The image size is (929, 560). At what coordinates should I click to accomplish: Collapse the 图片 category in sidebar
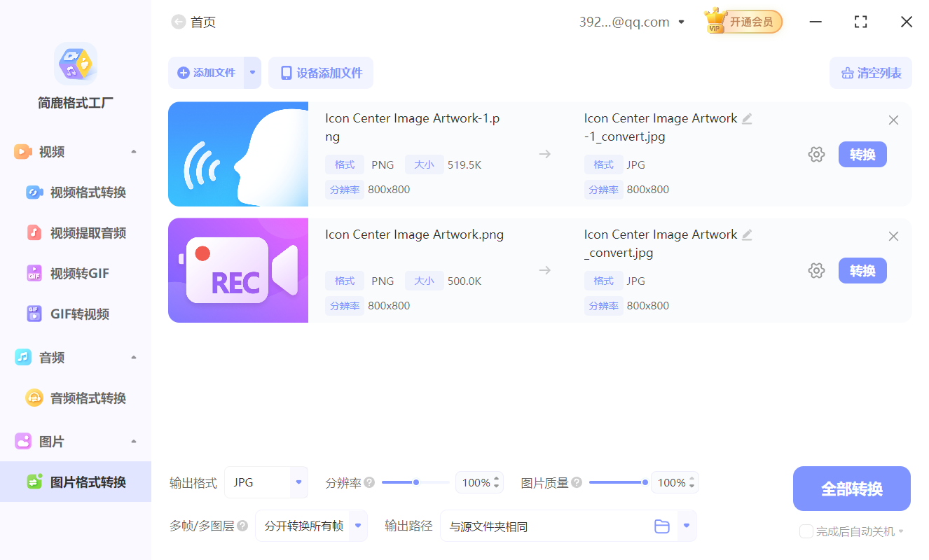[133, 441]
